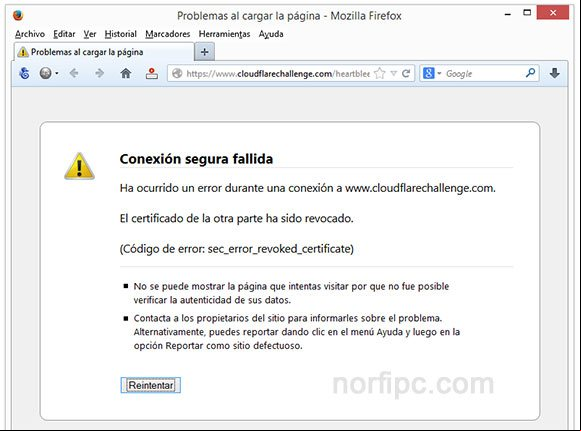581x431 pixels.
Task: Open the Archivo menu
Action: click(30, 34)
